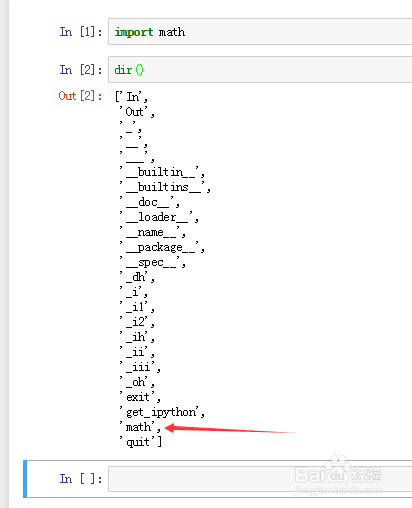Click the 'In [ ]:' empty prompt
412x508 pixels.
pyautogui.click(x=81, y=479)
